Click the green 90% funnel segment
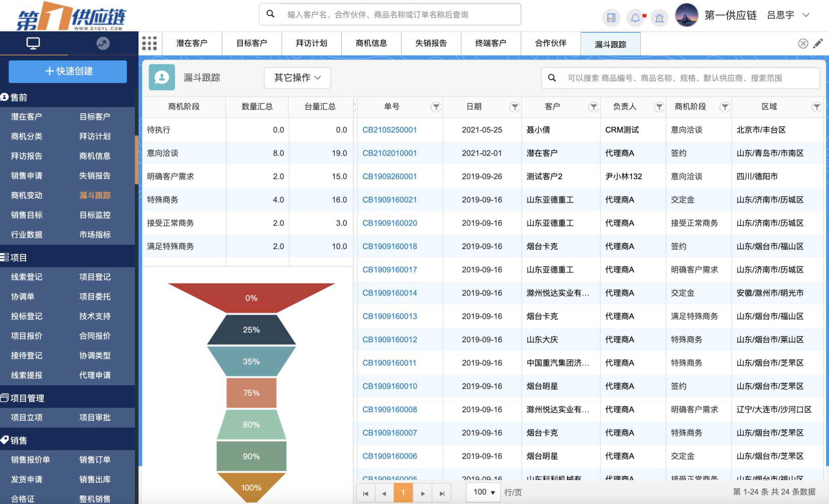This screenshot has height=504, width=829. click(x=251, y=456)
